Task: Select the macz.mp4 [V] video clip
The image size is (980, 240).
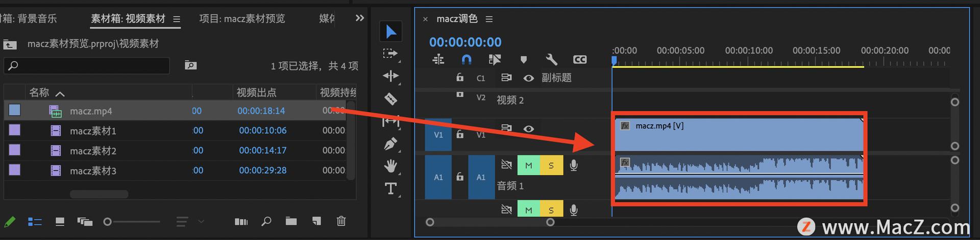Action: click(x=739, y=135)
